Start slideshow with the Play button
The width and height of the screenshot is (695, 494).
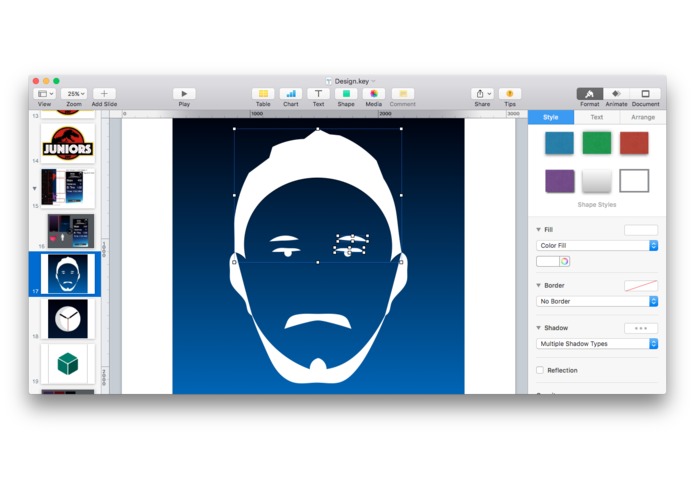coord(184,93)
